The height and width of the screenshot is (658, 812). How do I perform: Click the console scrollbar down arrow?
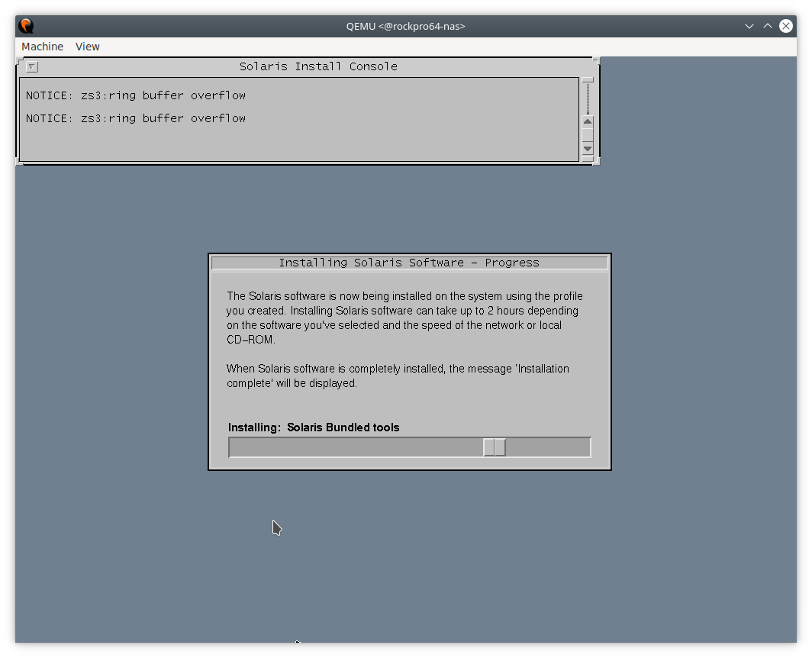pos(588,149)
